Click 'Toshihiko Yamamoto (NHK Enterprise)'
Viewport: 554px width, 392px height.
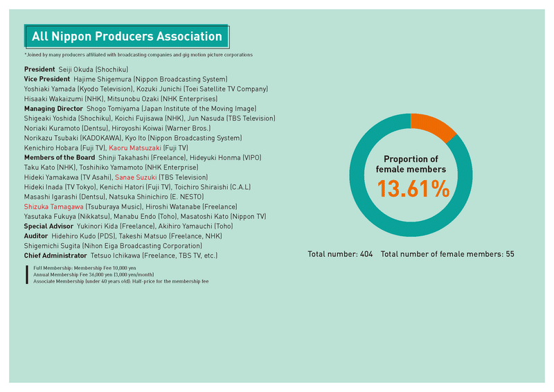tap(138, 168)
